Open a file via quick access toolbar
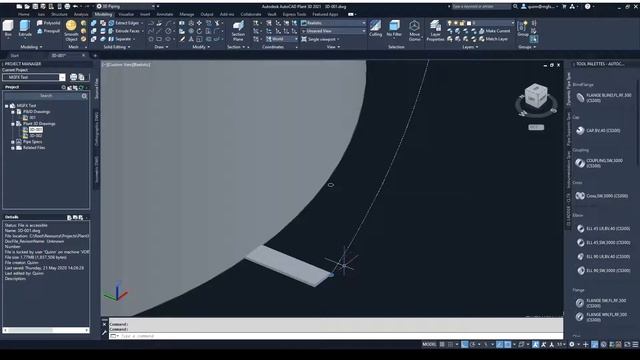This screenshot has height=360, width=640. 27,7
